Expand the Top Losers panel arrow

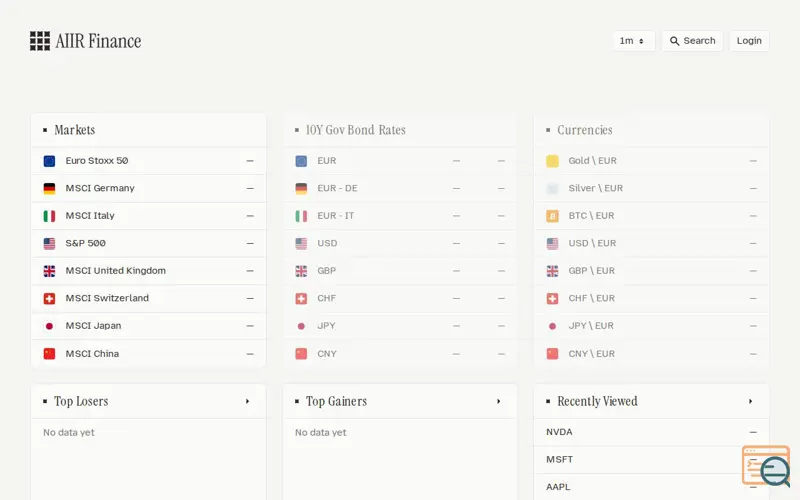pos(247,402)
